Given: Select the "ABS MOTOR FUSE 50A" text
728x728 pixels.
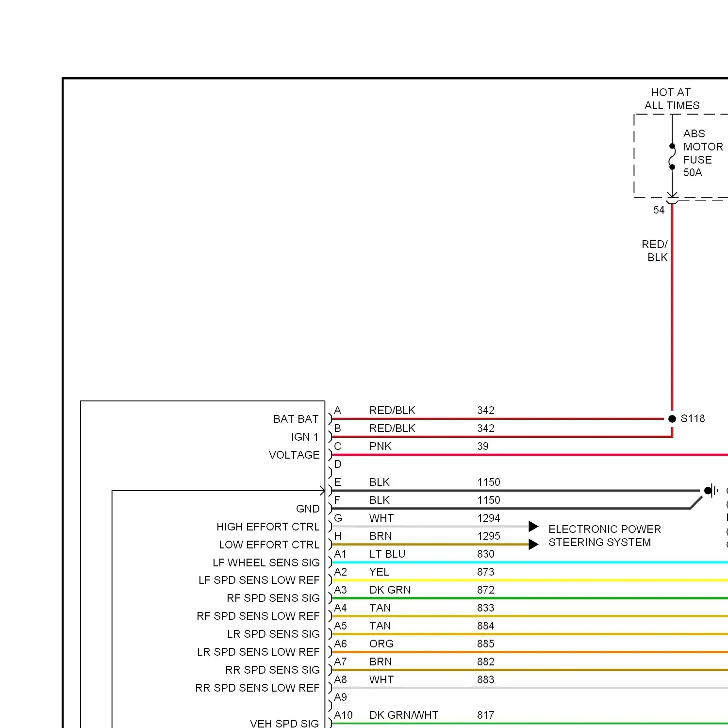Looking at the screenshot, I should coord(703,153).
